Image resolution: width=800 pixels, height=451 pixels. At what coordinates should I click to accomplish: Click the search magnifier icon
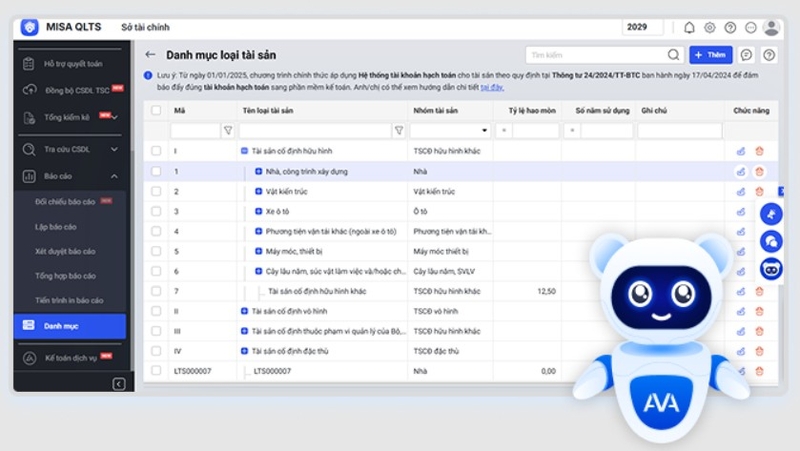(673, 55)
